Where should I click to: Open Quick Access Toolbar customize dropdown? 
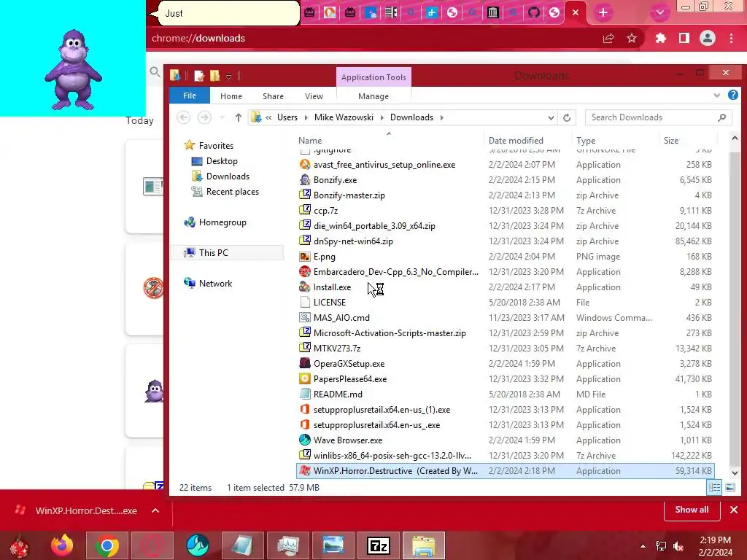tap(228, 76)
